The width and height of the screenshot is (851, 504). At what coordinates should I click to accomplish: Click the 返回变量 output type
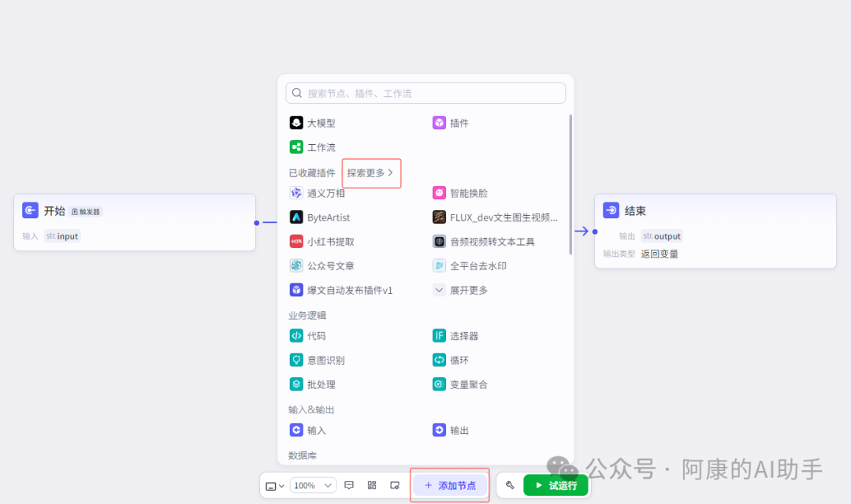point(660,254)
